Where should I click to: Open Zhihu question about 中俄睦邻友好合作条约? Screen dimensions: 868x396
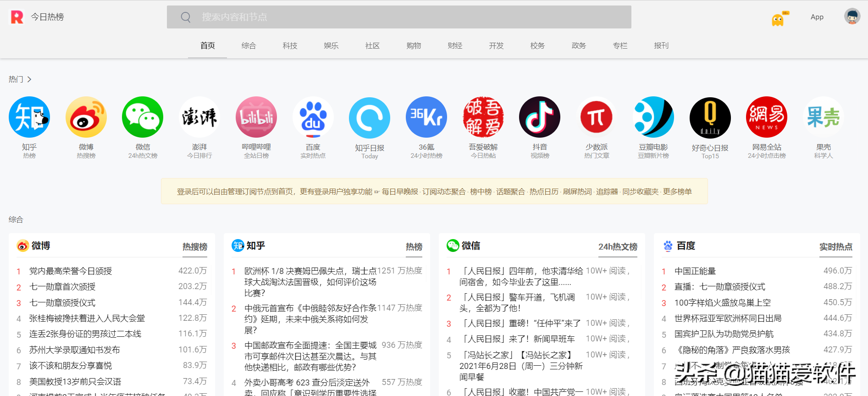[310, 319]
